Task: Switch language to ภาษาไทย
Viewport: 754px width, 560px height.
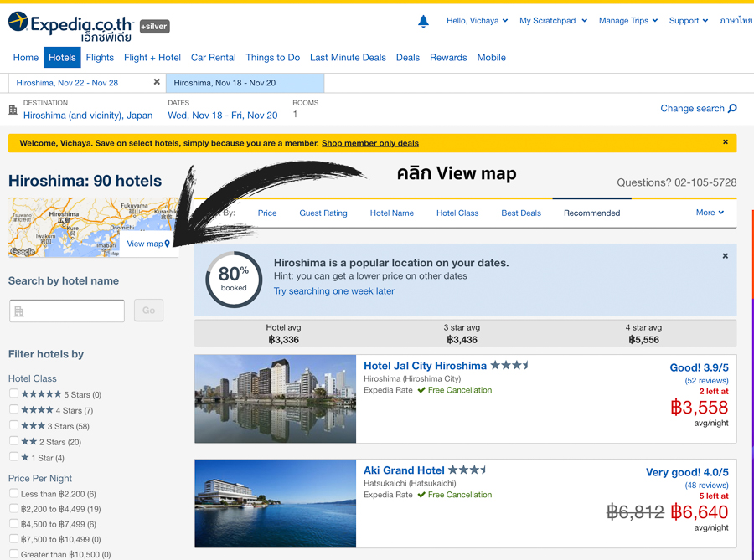Action: pyautogui.click(x=736, y=21)
